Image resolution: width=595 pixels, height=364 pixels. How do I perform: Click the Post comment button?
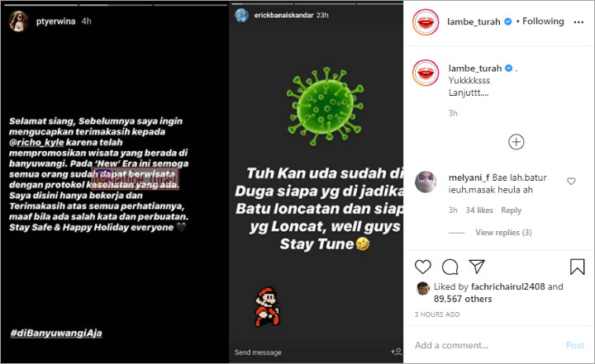574,345
